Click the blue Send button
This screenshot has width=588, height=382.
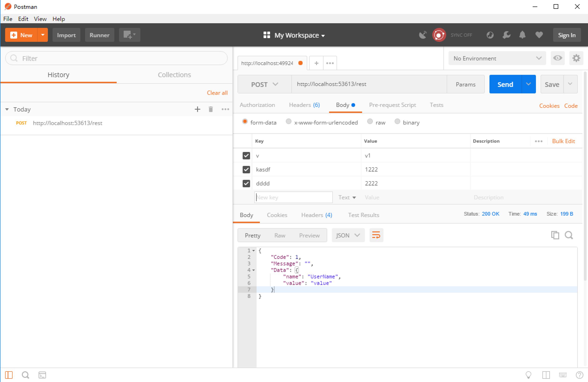[x=505, y=84]
